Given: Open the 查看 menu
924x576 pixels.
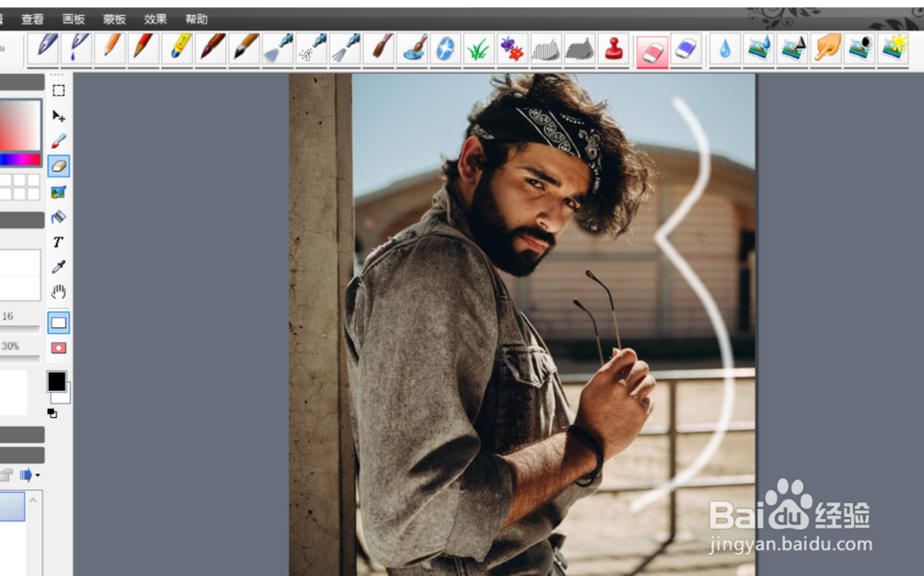Looking at the screenshot, I should tap(32, 19).
